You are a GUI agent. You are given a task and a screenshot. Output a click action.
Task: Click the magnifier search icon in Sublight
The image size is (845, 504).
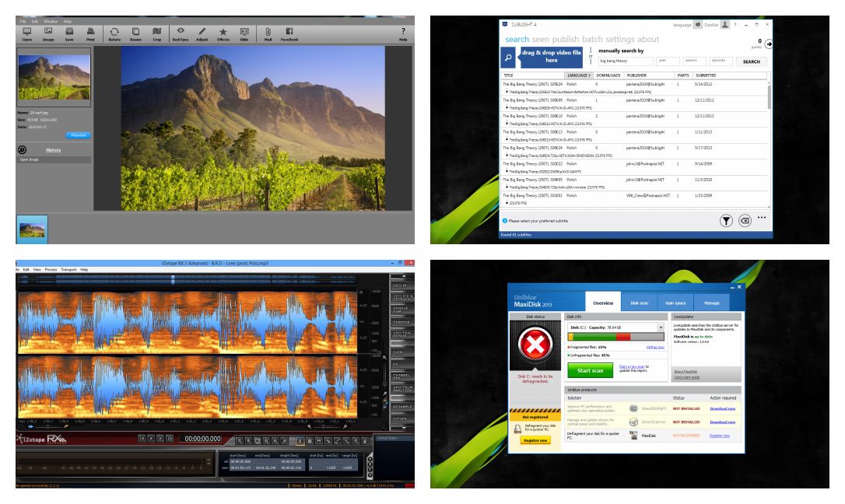[x=508, y=57]
